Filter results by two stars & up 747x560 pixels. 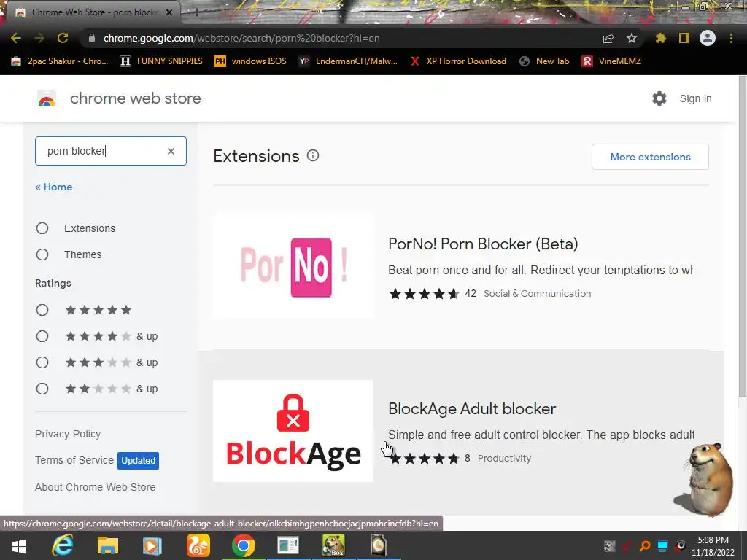pos(42,389)
